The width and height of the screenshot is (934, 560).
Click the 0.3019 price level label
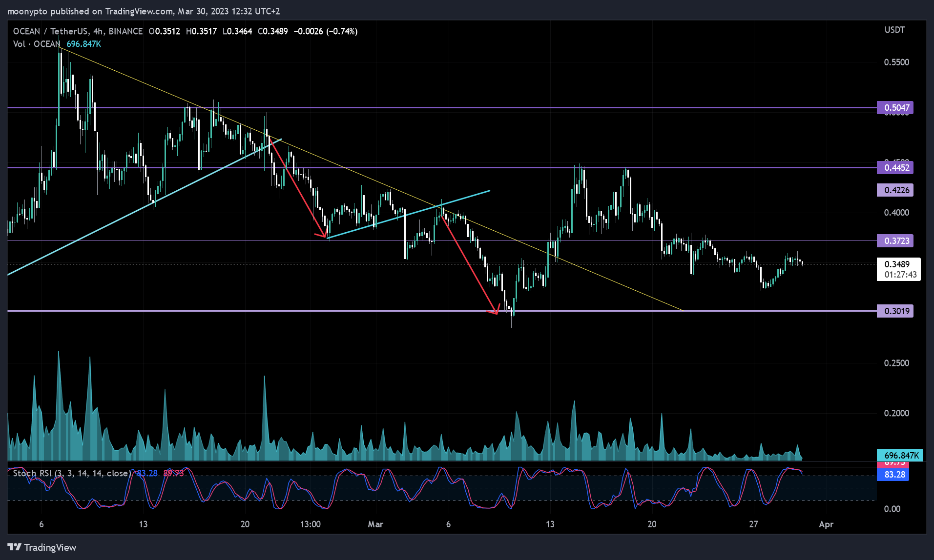895,311
